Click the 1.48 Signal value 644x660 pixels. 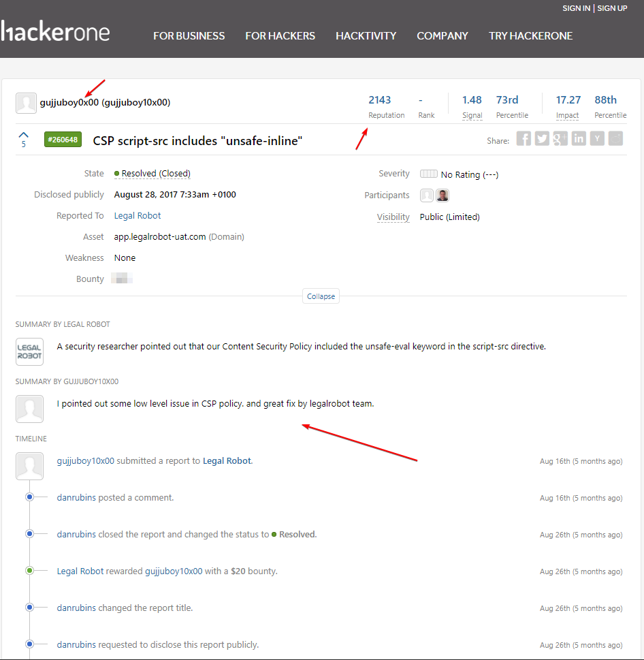point(472,99)
